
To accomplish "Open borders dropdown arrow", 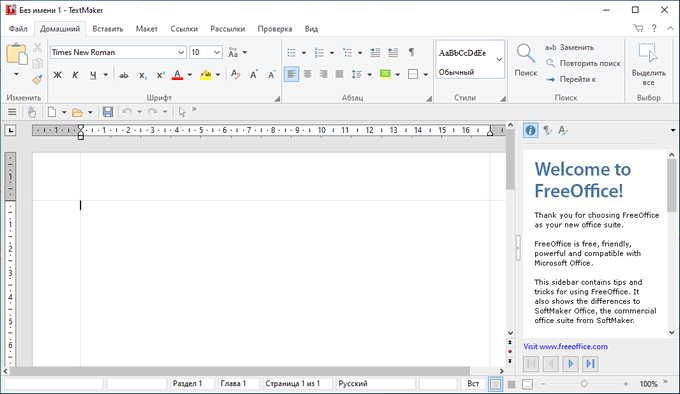I will pos(426,75).
